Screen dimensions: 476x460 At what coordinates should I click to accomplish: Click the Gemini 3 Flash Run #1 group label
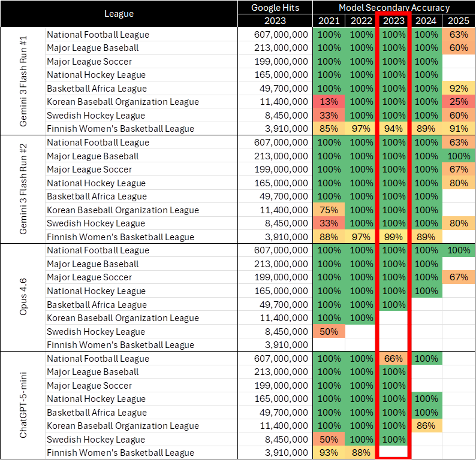point(23,81)
